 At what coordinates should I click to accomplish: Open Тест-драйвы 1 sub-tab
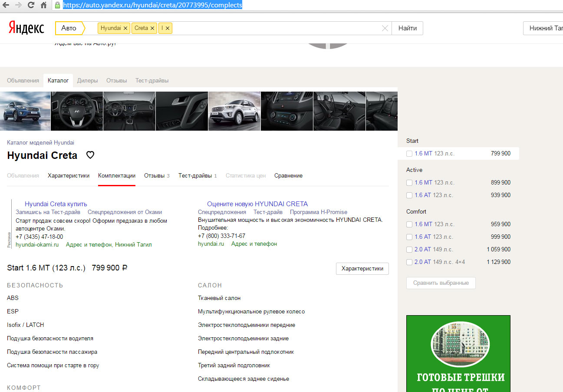click(x=198, y=176)
